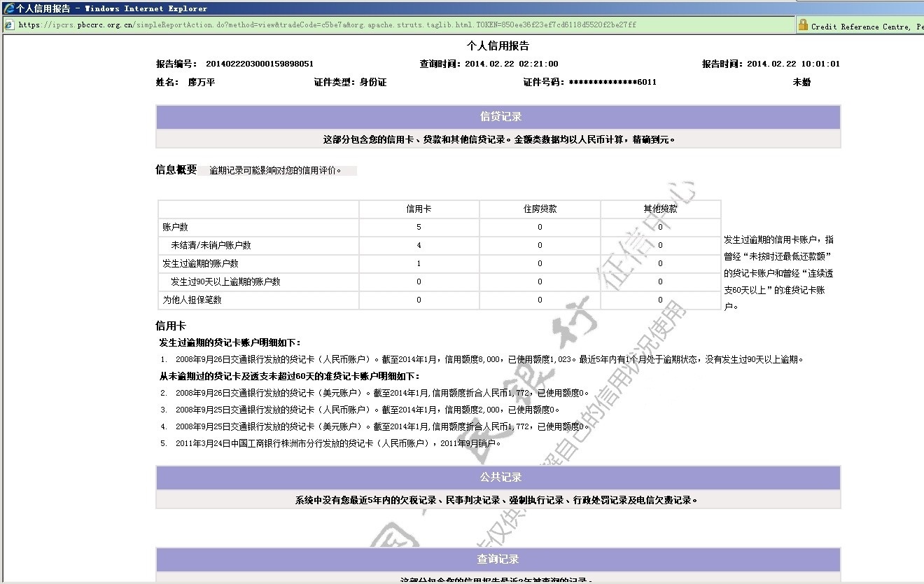This screenshot has height=584, width=924.
Task: Click the page icon beside the URL
Action: [x=8, y=25]
